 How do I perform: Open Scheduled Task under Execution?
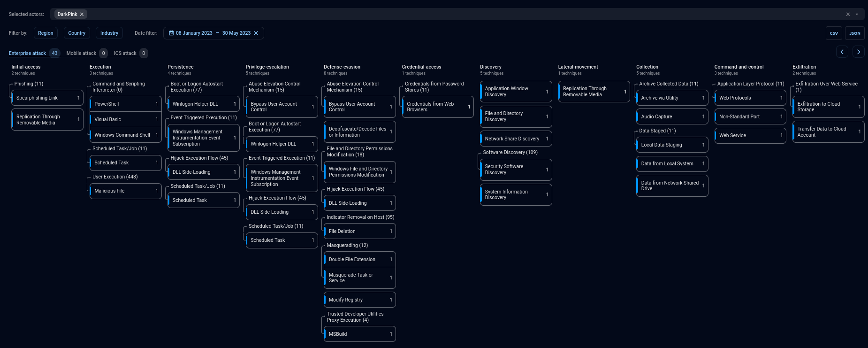[x=126, y=162]
